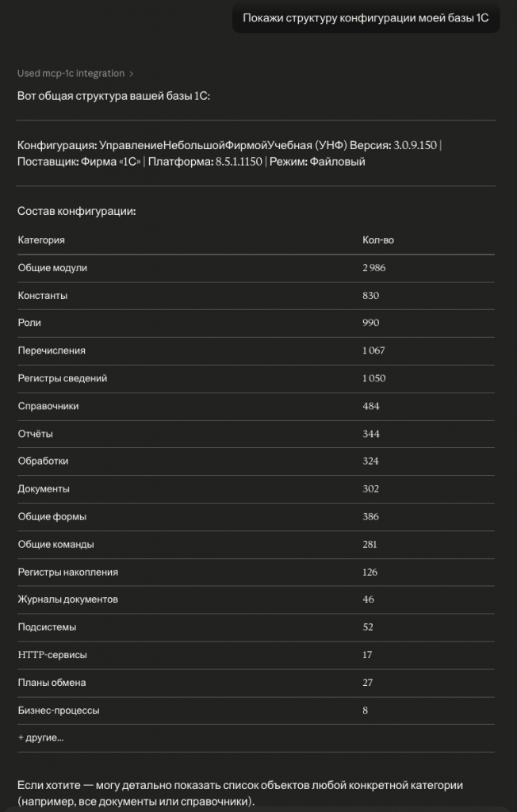Click the "Категория" column header
This screenshot has width=517, height=812.
[x=41, y=239]
